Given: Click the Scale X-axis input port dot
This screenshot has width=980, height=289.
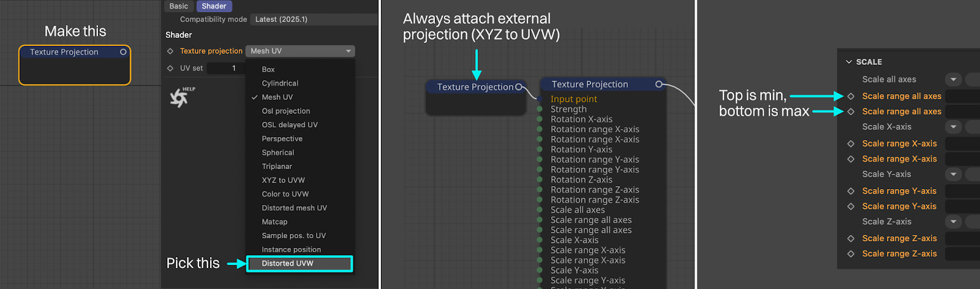Looking at the screenshot, I should pos(540,240).
